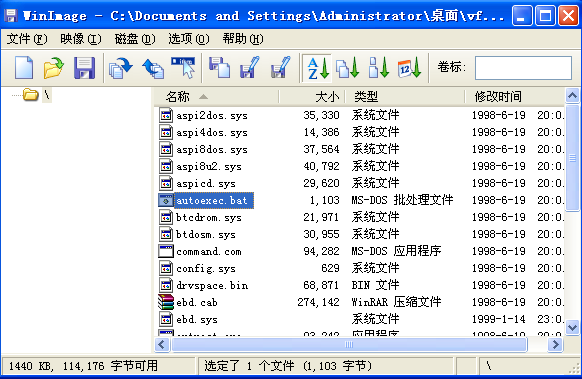Click the Inject files toolbar icon
The image size is (582, 379).
(219, 68)
